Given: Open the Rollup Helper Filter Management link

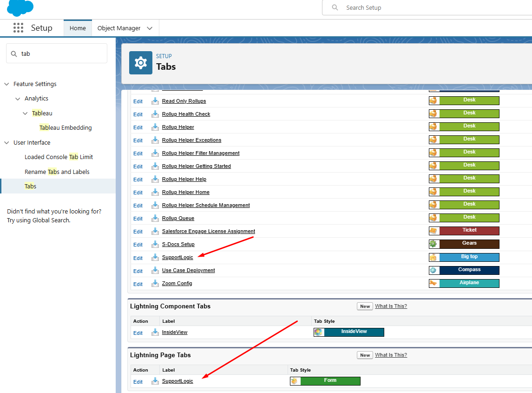Looking at the screenshot, I should [x=201, y=153].
